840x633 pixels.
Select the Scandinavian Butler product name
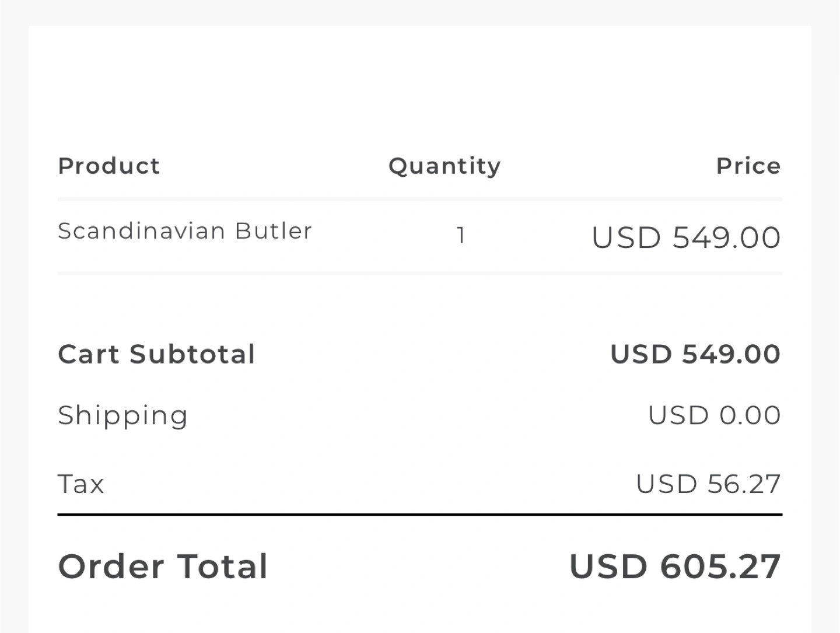coord(185,231)
